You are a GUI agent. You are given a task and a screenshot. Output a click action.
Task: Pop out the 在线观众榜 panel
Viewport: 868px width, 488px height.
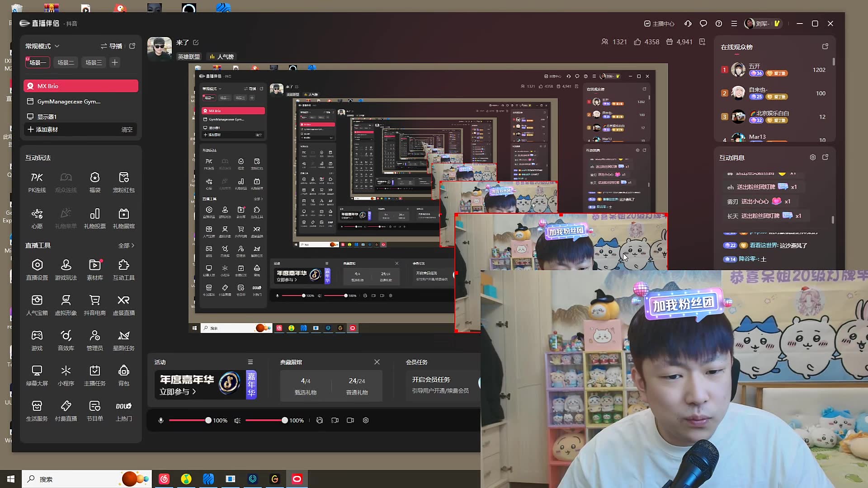(x=825, y=47)
